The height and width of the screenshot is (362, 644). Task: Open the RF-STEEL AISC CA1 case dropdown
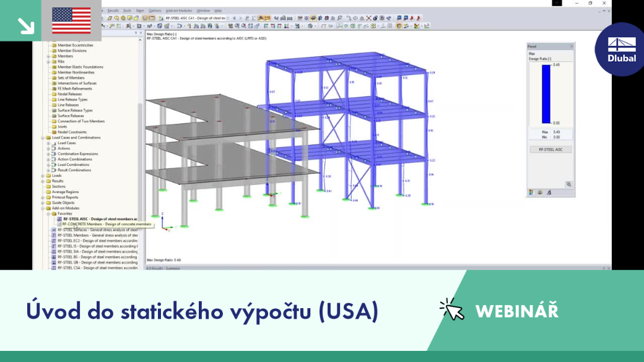point(228,18)
